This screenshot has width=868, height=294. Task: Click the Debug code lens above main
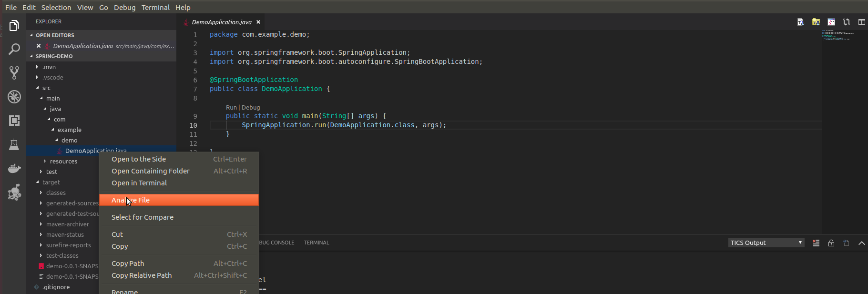pyautogui.click(x=251, y=108)
